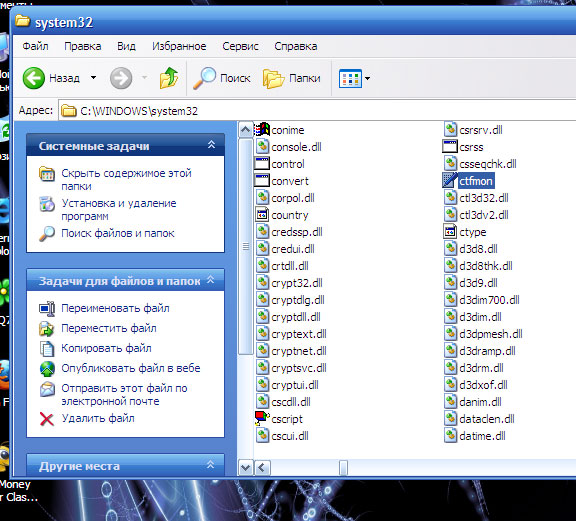The height and width of the screenshot is (521, 576).
Task: Click the Копировать файл link
Action: (x=106, y=348)
